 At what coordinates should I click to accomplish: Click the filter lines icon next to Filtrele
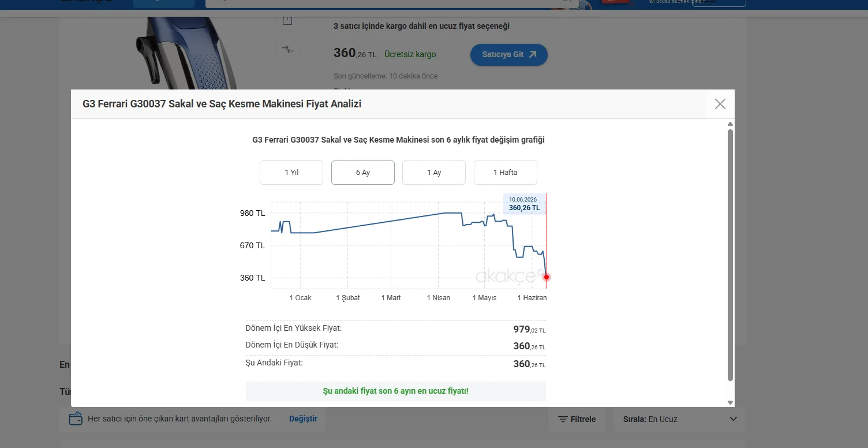pyautogui.click(x=563, y=420)
